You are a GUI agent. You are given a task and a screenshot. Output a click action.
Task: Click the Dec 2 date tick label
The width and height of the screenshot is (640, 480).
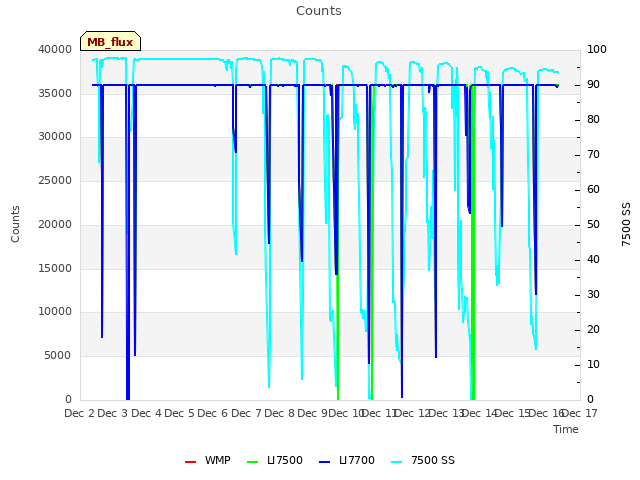pos(80,413)
